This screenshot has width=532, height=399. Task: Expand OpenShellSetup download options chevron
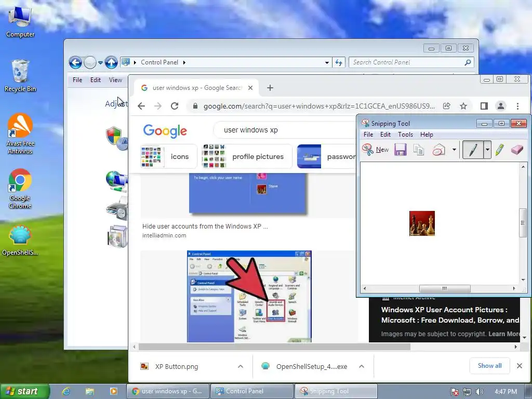pyautogui.click(x=362, y=366)
